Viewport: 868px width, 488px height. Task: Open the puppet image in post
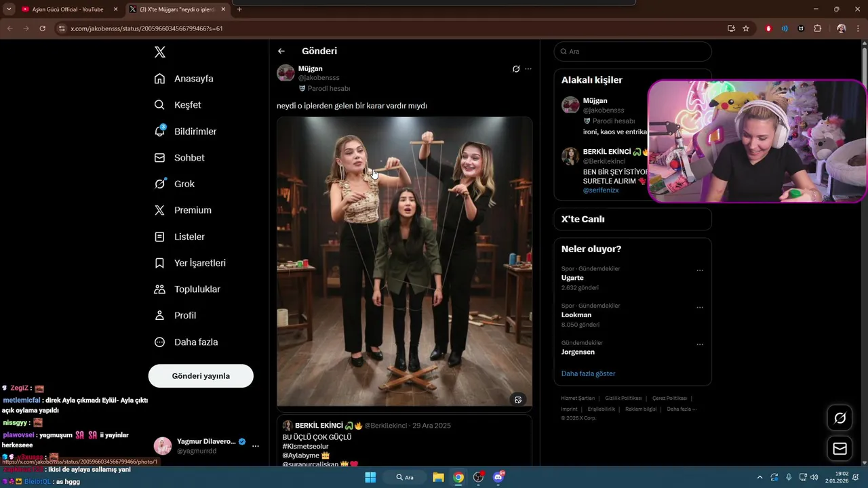pos(404,262)
